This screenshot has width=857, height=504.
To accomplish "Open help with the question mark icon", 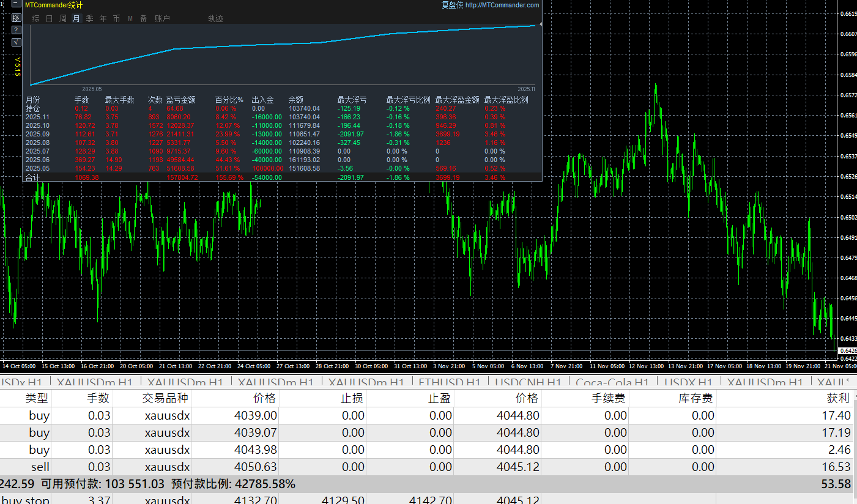I will point(17,29).
